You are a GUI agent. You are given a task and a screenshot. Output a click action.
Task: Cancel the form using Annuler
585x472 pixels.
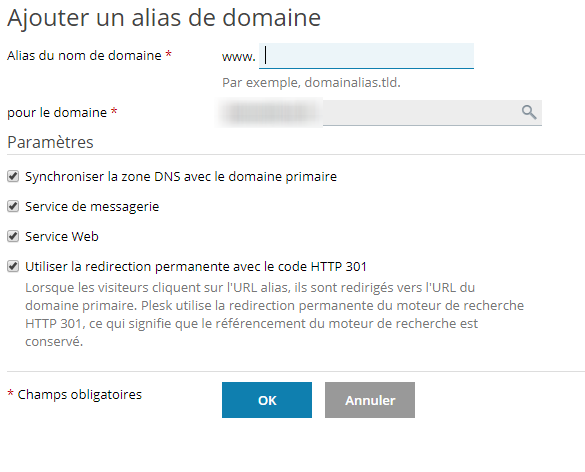click(370, 400)
